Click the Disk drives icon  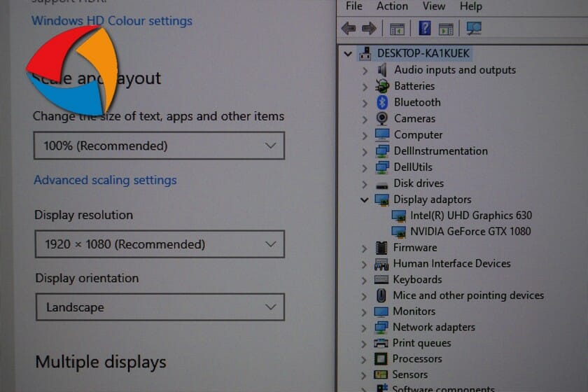pos(382,185)
